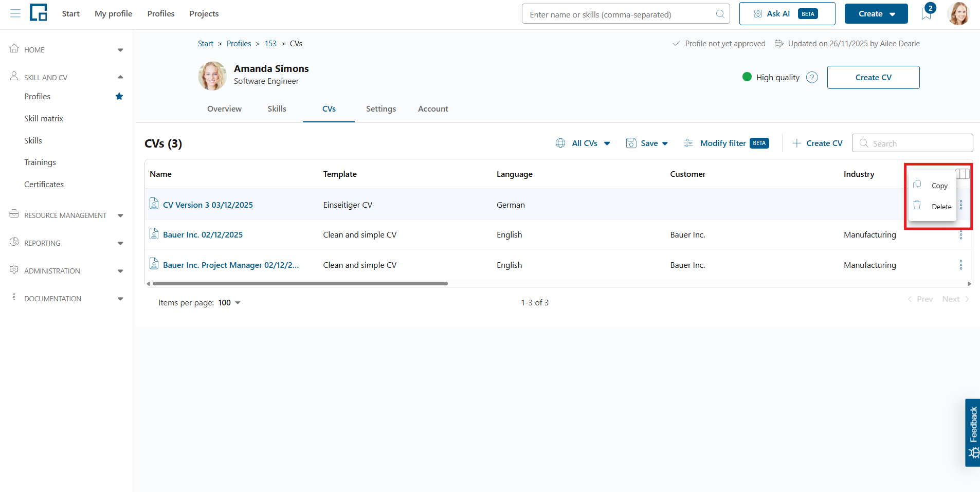Select Delete from the context menu
980x492 pixels.
coord(932,207)
